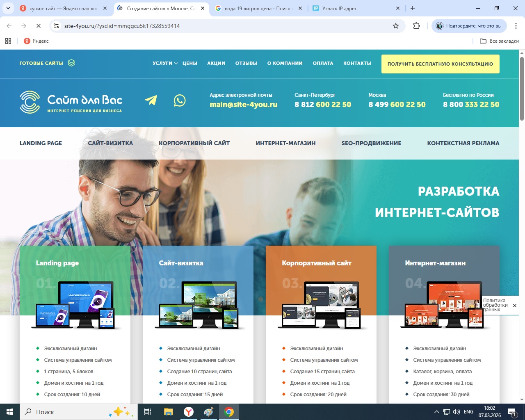Open the Все закладки bookmarks folder
Image resolution: width=525 pixels, height=420 pixels.
(x=499, y=41)
